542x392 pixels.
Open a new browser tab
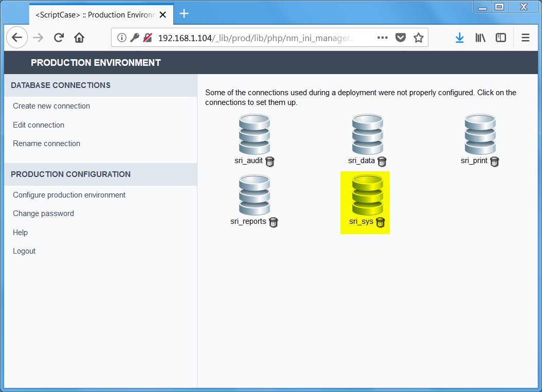click(184, 14)
